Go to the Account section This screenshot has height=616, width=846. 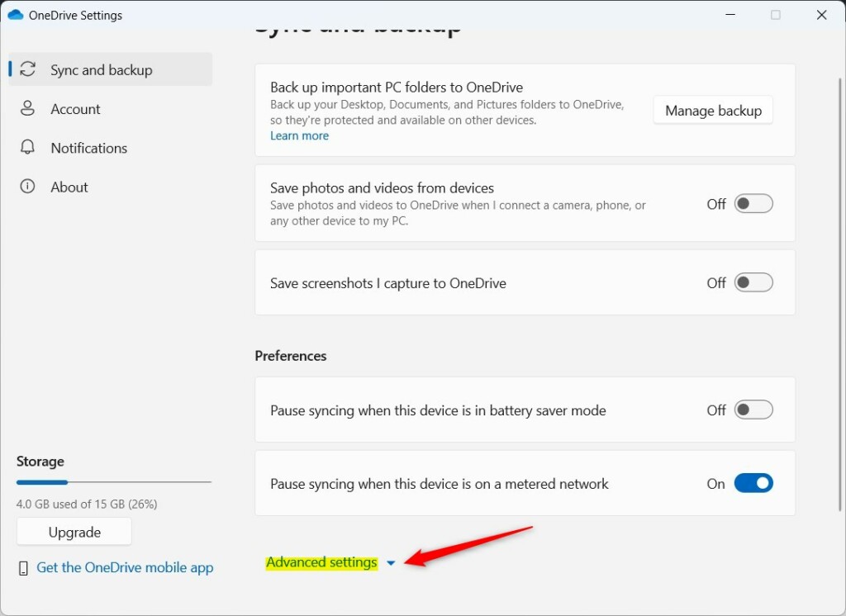click(111, 109)
